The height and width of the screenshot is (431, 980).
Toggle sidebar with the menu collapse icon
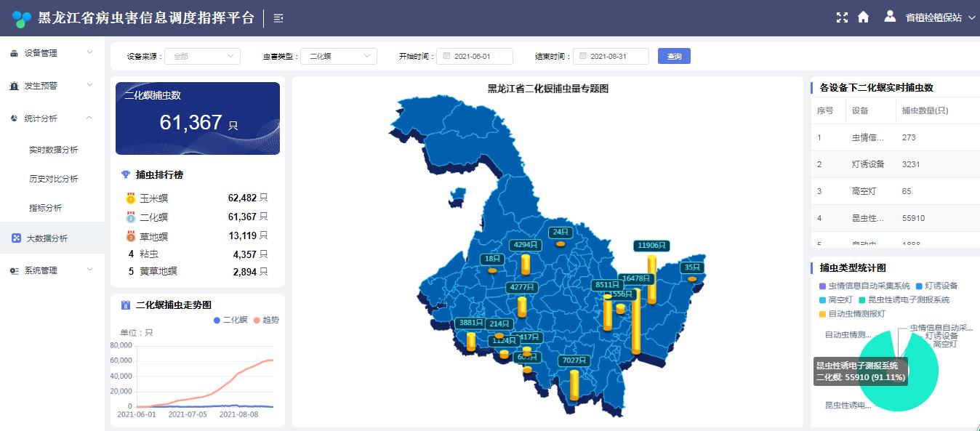(x=278, y=18)
